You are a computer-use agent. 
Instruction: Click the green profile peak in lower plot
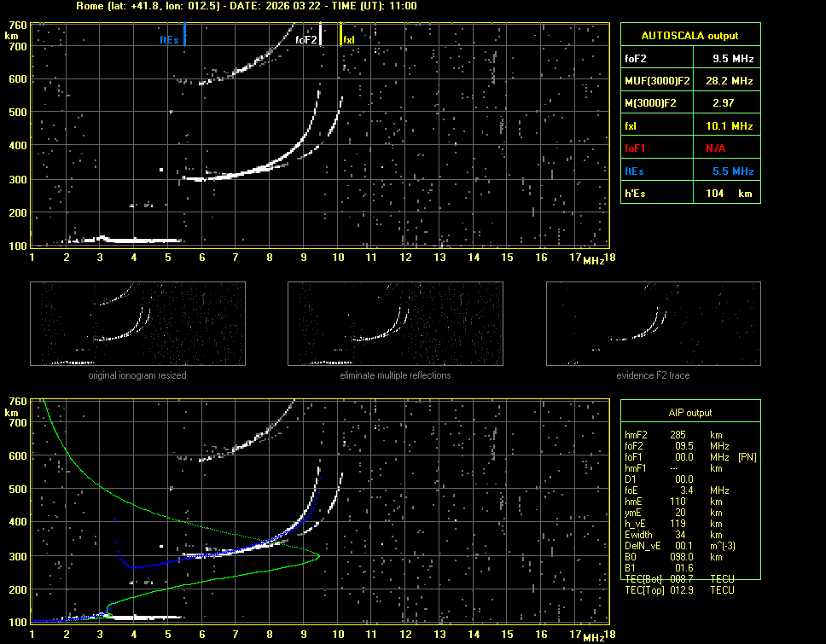tap(318, 556)
